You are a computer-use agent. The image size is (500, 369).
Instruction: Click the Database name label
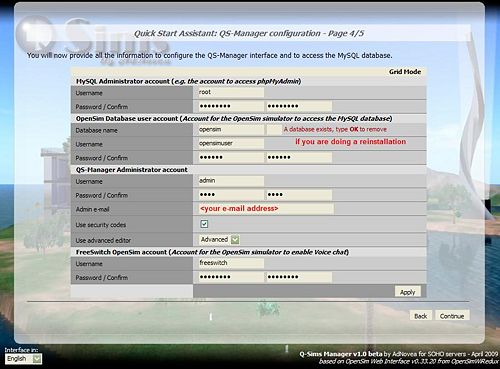[96, 130]
